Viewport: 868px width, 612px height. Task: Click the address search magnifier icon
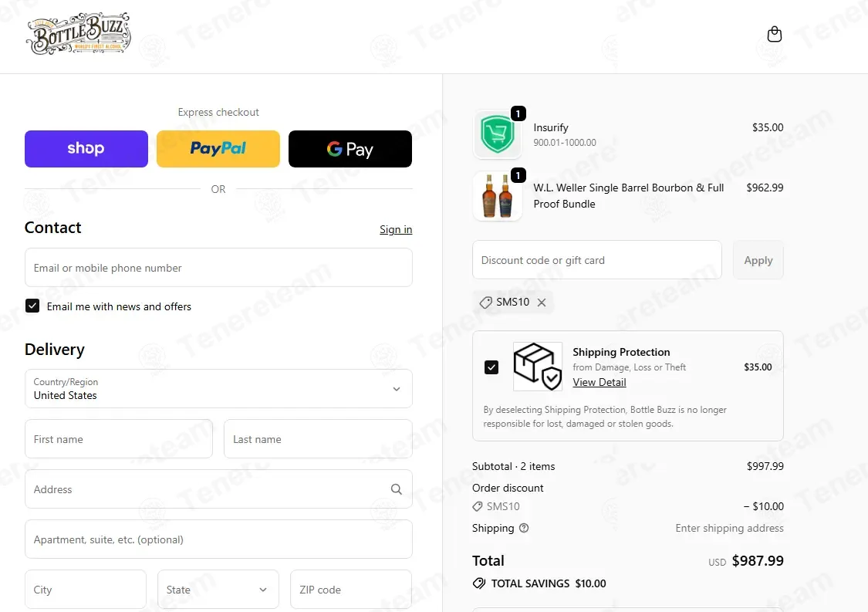[x=397, y=489]
